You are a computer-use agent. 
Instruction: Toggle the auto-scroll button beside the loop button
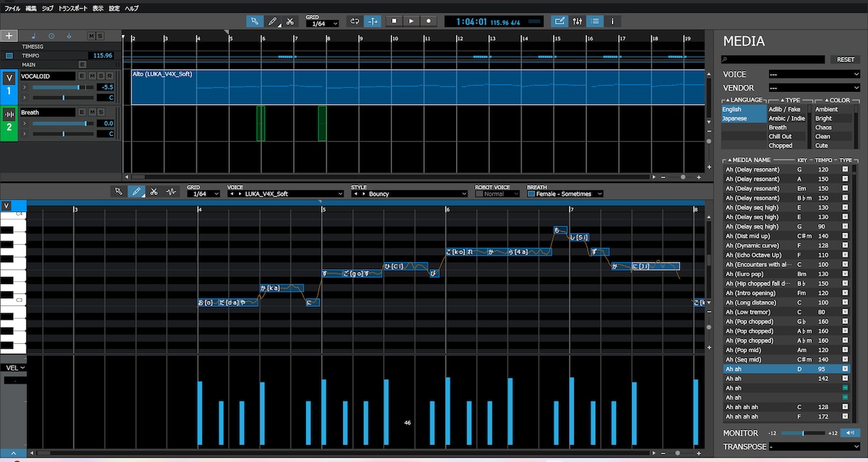click(x=372, y=21)
